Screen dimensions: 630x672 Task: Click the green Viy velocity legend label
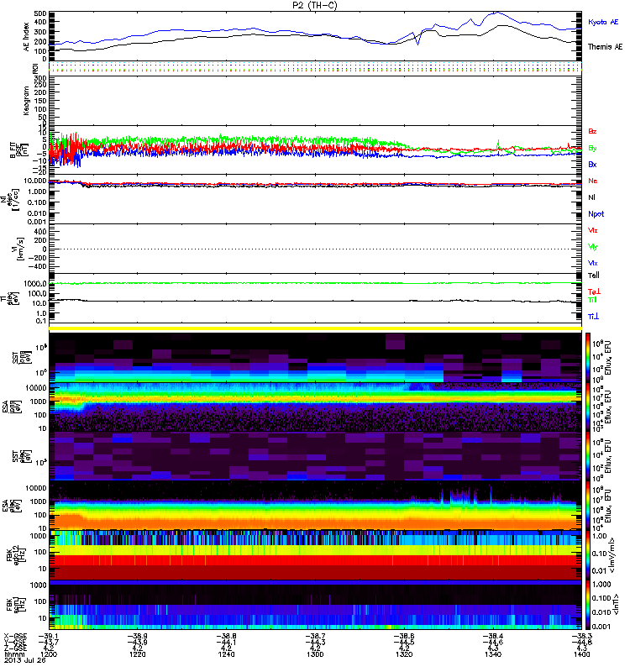593,247
